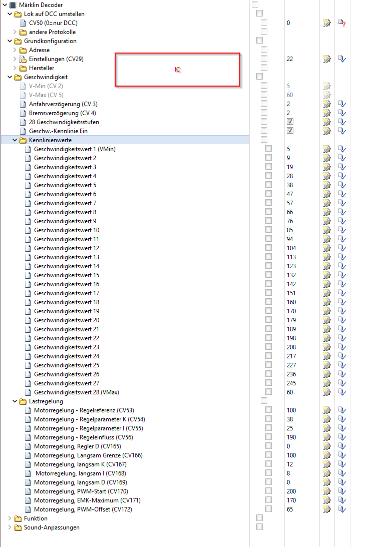Uncheck the Geschw.-Kennlinie Ein value checkbox

click(x=290, y=131)
